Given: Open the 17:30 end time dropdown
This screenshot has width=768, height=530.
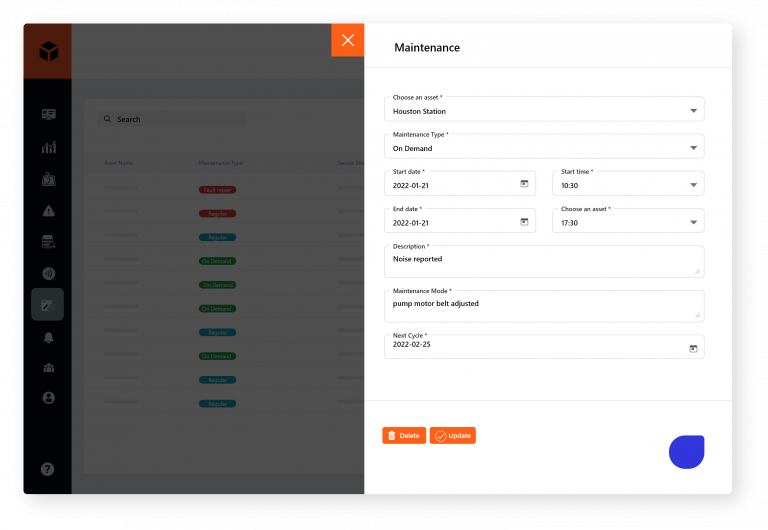Looking at the screenshot, I should pos(628,221).
